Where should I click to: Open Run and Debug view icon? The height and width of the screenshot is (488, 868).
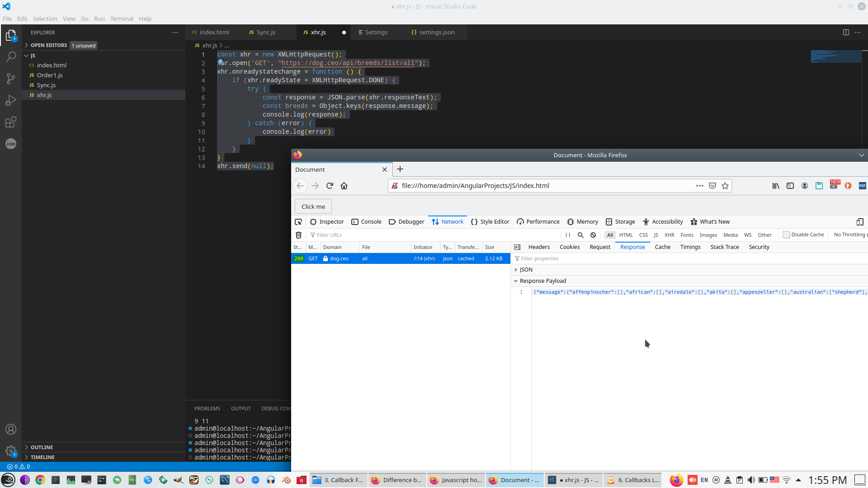[x=11, y=100]
